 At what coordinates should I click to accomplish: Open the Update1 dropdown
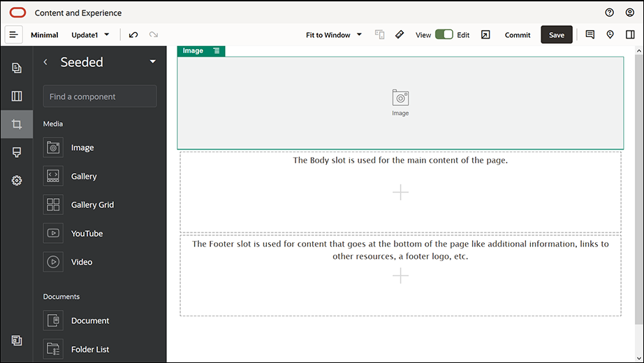point(90,35)
